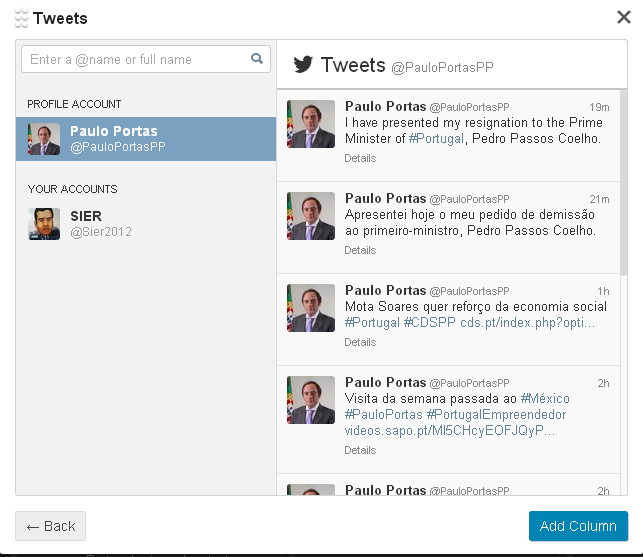Click the Twitter bird icon in header
The height and width of the screenshot is (557, 643).
(303, 65)
